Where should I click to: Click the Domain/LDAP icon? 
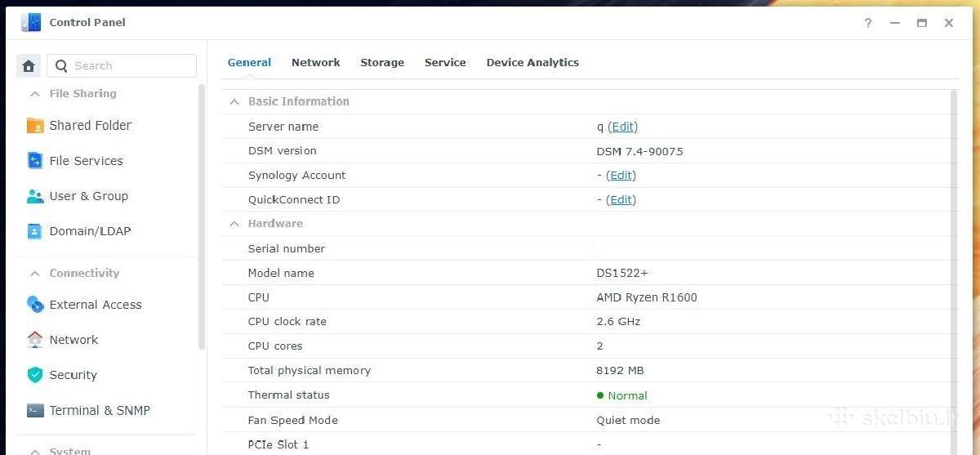pyautogui.click(x=35, y=231)
